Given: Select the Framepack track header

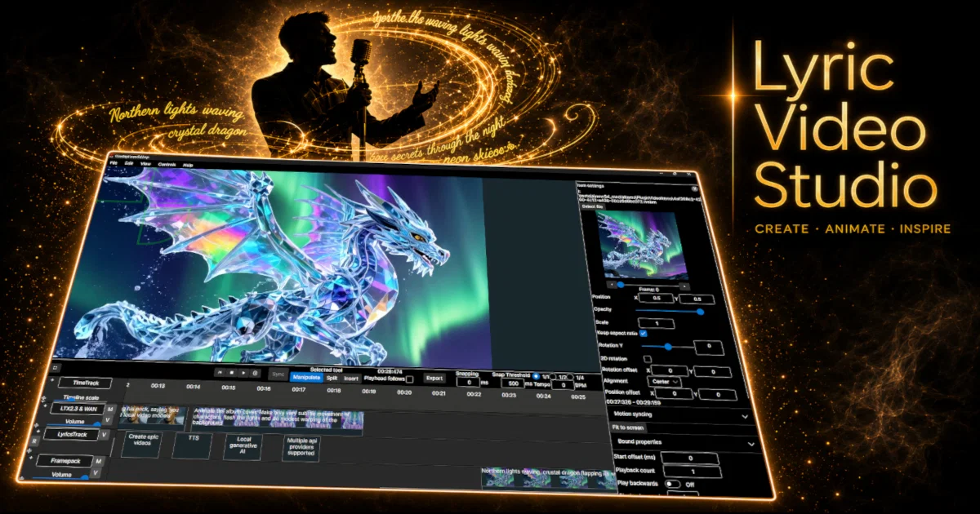Looking at the screenshot, I should point(64,461).
